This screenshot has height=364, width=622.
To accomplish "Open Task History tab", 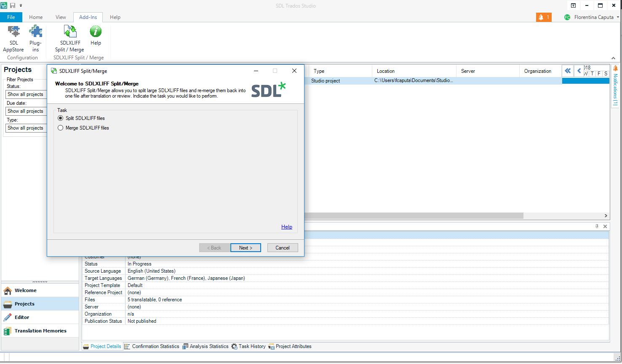I will 248,346.
